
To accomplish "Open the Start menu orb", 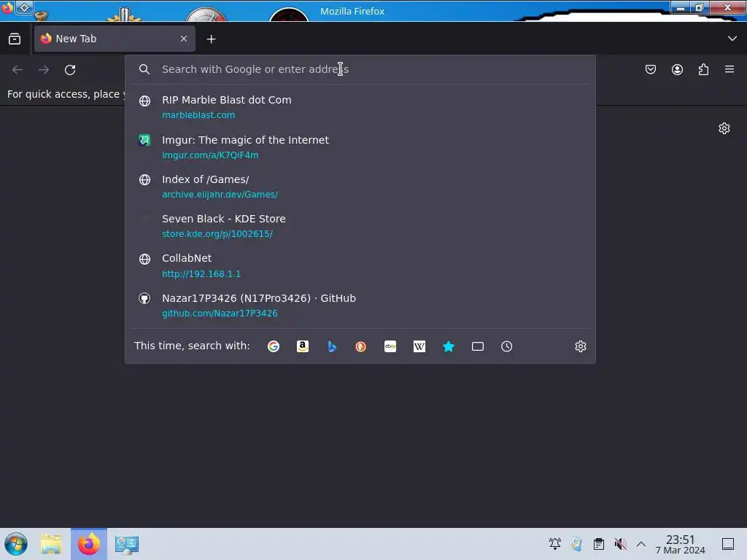I will (16, 544).
